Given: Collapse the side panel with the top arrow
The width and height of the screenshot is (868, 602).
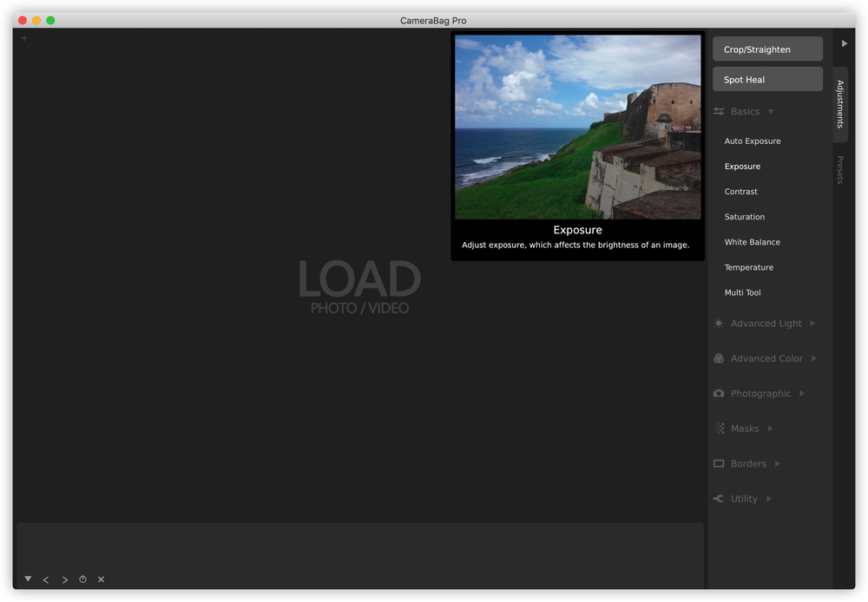Looking at the screenshot, I should tap(844, 43).
